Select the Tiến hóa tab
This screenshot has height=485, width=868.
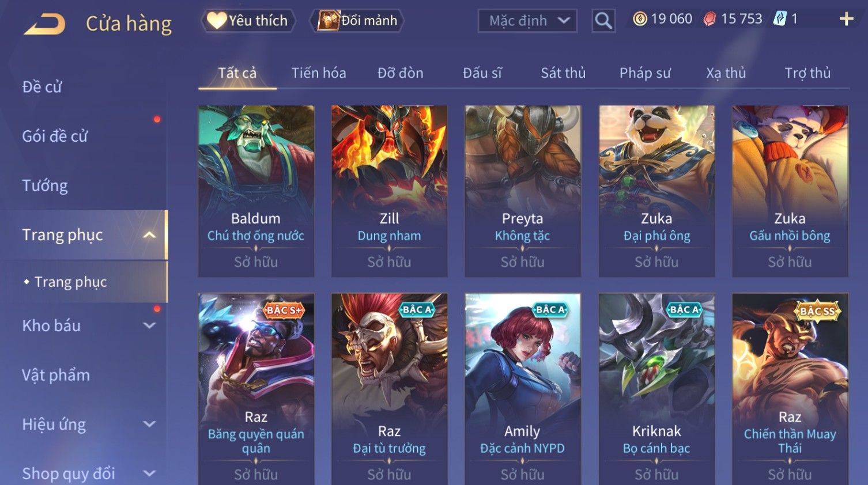tap(319, 73)
